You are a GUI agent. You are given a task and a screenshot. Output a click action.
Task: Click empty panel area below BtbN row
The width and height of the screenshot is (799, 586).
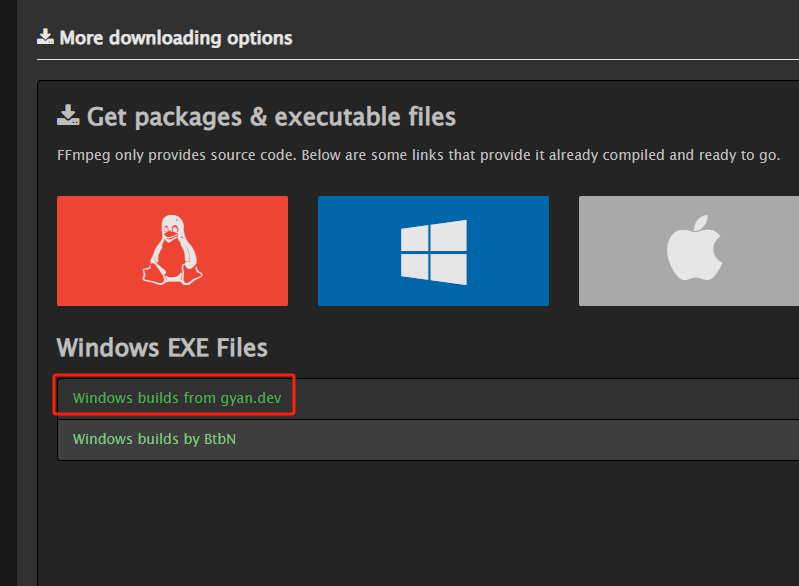click(400, 520)
